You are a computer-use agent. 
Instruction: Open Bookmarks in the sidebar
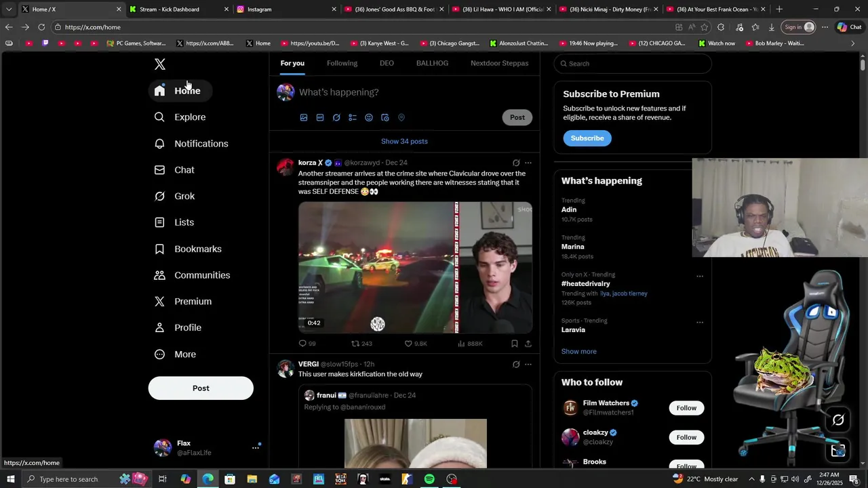[188, 249]
